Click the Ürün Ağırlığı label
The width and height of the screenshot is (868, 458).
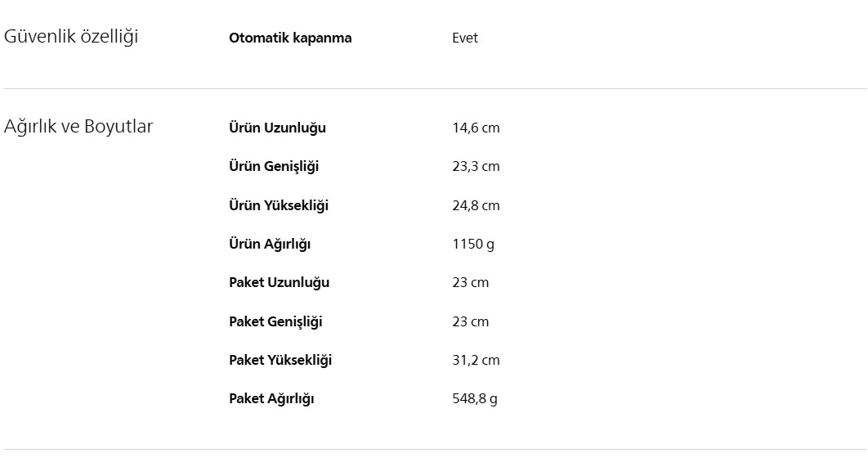click(270, 244)
